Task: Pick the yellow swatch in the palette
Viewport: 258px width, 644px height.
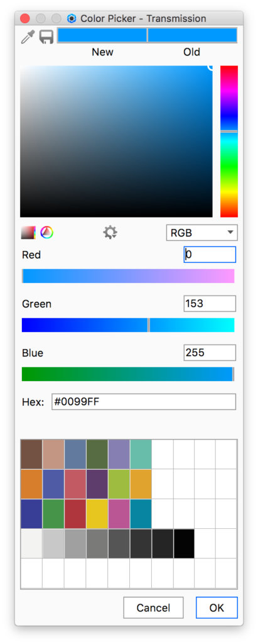Action: coord(97,513)
